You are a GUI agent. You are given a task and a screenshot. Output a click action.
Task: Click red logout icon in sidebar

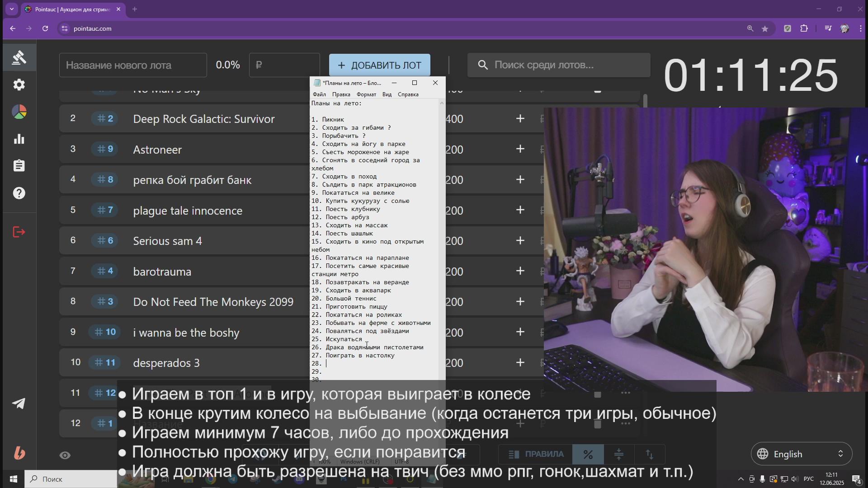pos(19,232)
